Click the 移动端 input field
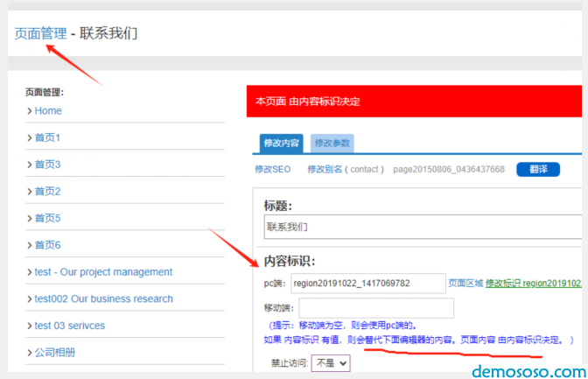 pyautogui.click(x=376, y=308)
